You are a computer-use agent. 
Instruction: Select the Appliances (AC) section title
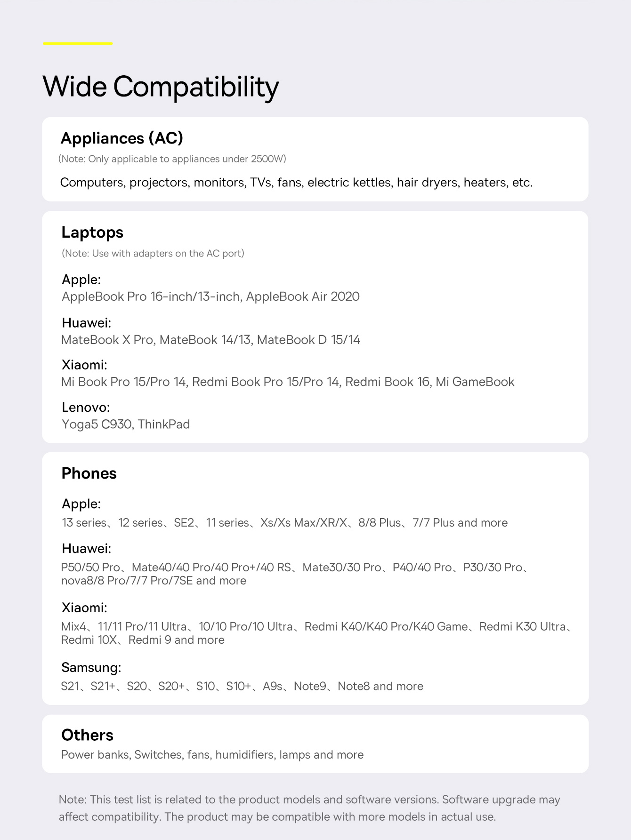122,138
